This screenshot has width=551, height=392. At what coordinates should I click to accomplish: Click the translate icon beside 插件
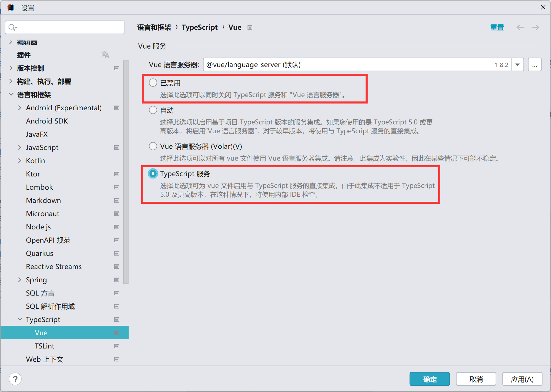(105, 55)
